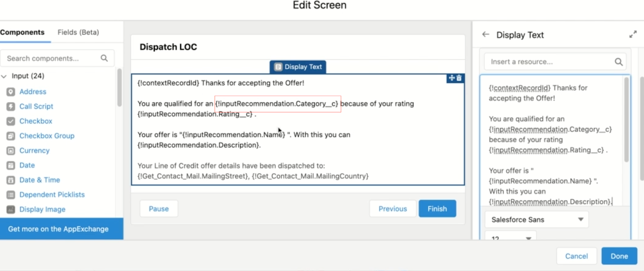Click the move handle on Display Text component
This screenshot has height=271, width=644.
pyautogui.click(x=452, y=78)
